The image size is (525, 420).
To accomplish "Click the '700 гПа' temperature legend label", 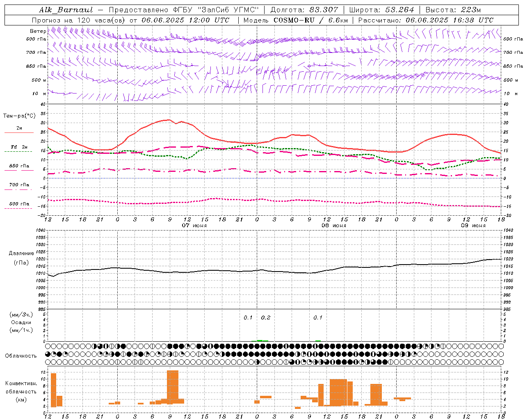I will 19,185.
